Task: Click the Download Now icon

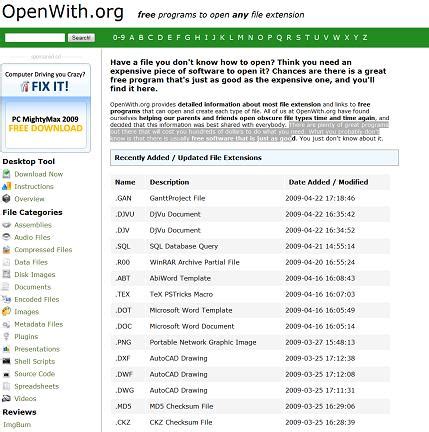Action: (x=6, y=174)
